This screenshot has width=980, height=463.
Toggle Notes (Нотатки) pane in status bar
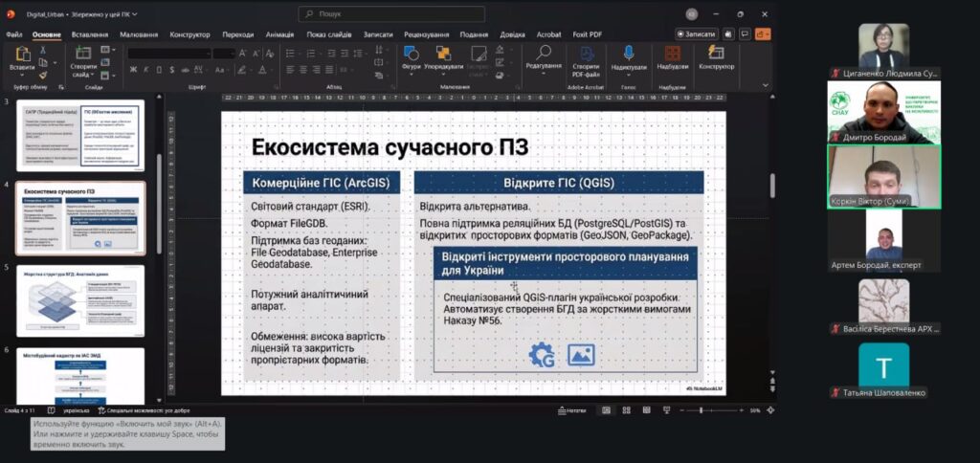(572, 410)
